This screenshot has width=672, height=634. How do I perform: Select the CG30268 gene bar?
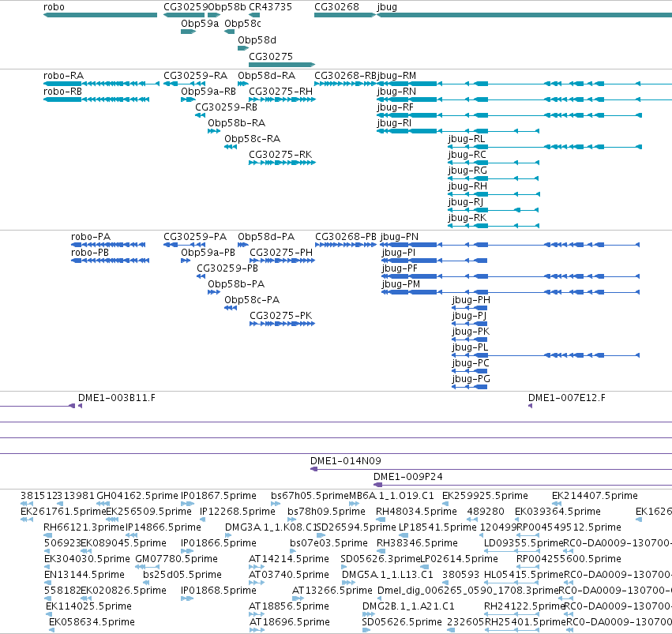pos(345,15)
